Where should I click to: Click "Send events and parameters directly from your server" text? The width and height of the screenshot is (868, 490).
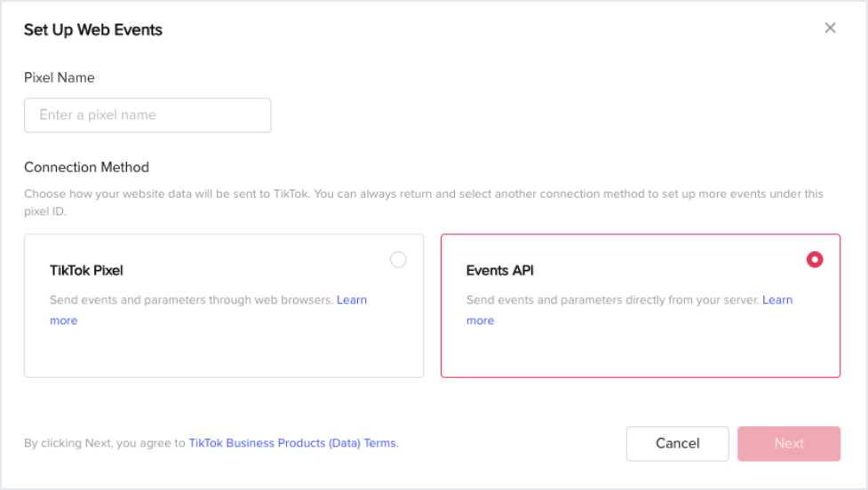pos(613,300)
